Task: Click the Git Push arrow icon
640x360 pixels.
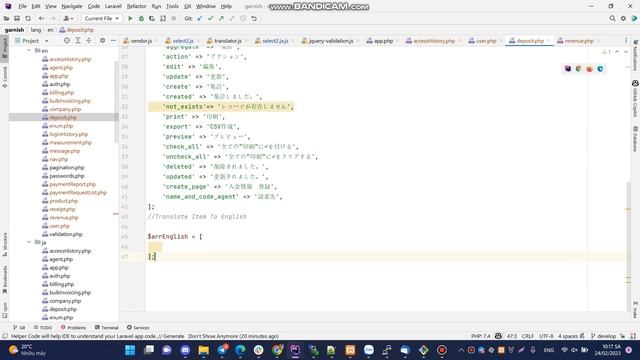Action: (221, 18)
